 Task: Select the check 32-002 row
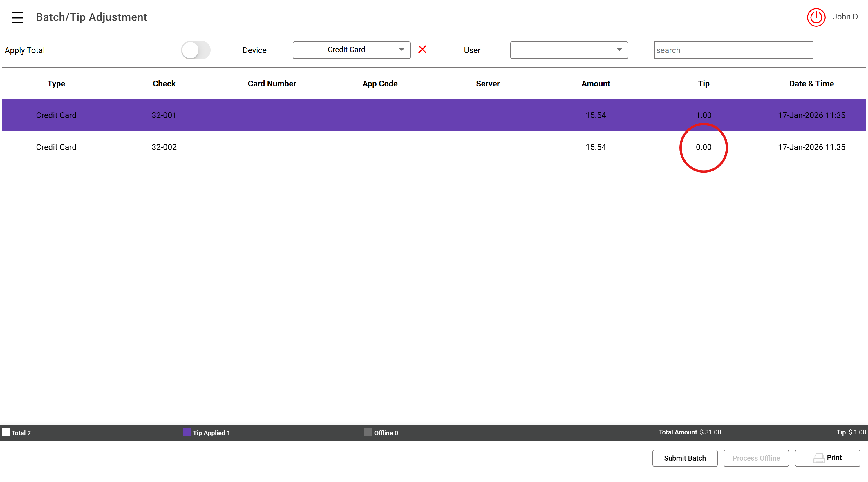tap(164, 147)
